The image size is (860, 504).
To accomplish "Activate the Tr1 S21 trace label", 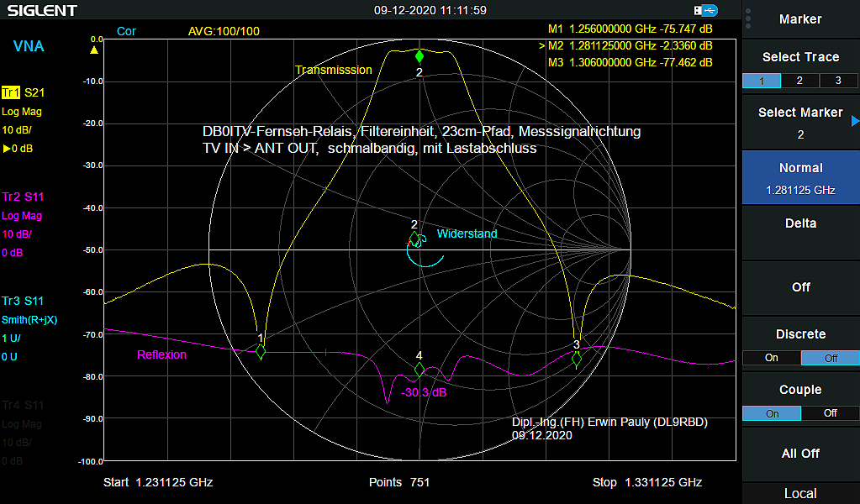I will tap(23, 92).
